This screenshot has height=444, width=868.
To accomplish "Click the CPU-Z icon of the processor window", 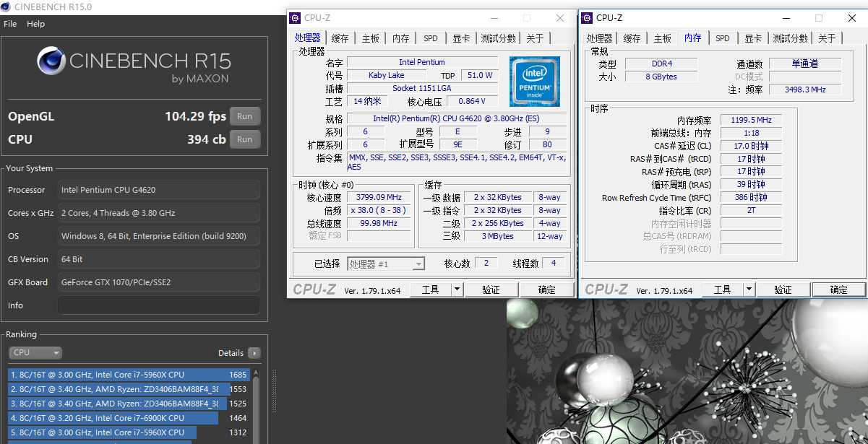I will pos(295,18).
